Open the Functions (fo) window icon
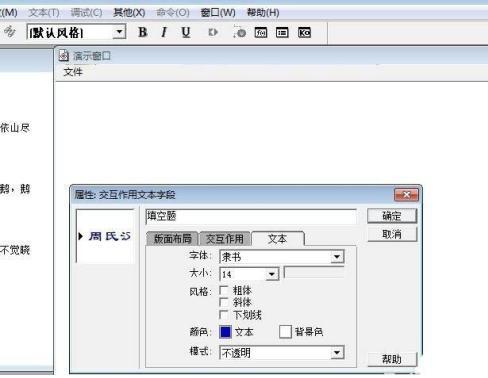Screen dimensions: 488x378 point(261,32)
